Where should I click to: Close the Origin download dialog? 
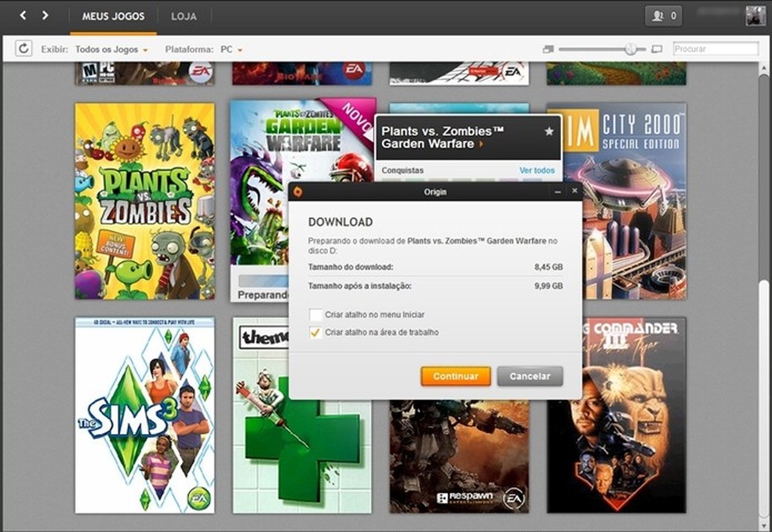574,191
